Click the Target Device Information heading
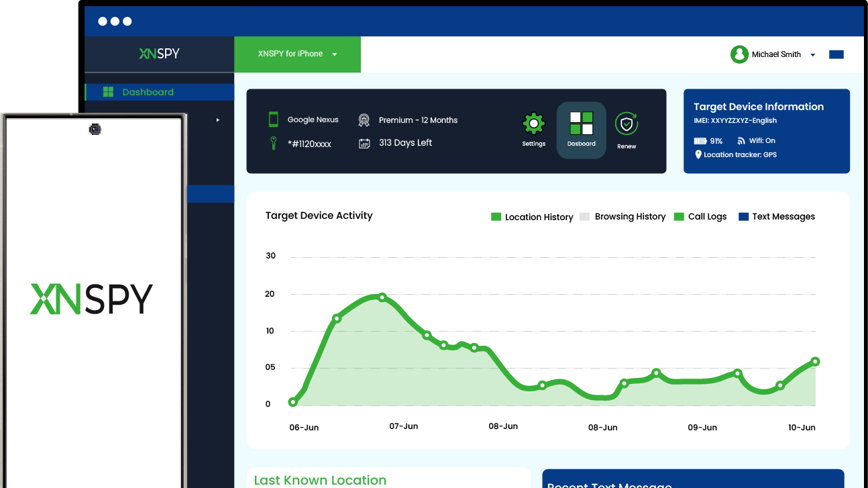Screen dimensions: 868x488 click(x=759, y=107)
